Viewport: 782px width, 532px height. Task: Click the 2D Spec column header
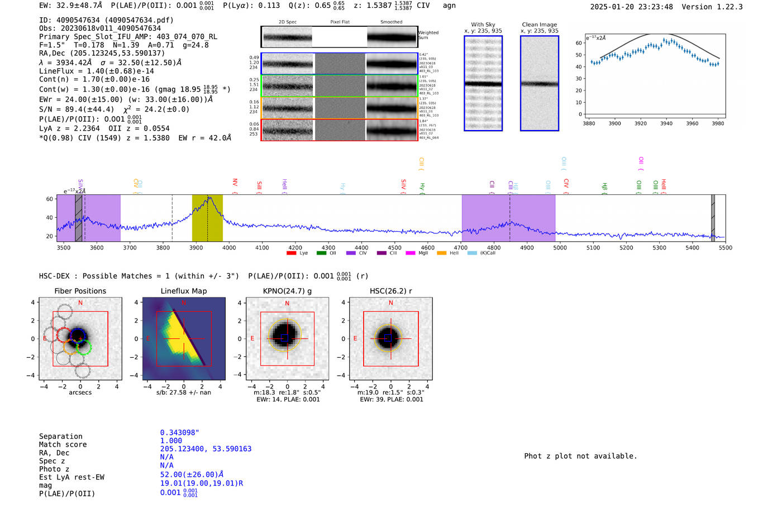coord(288,22)
